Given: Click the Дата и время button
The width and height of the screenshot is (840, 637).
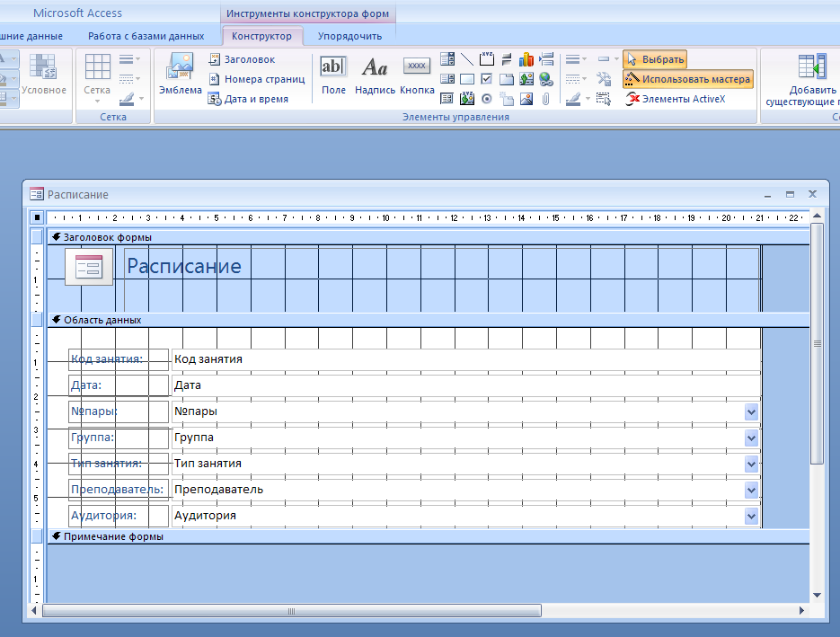Looking at the screenshot, I should coord(248,99).
